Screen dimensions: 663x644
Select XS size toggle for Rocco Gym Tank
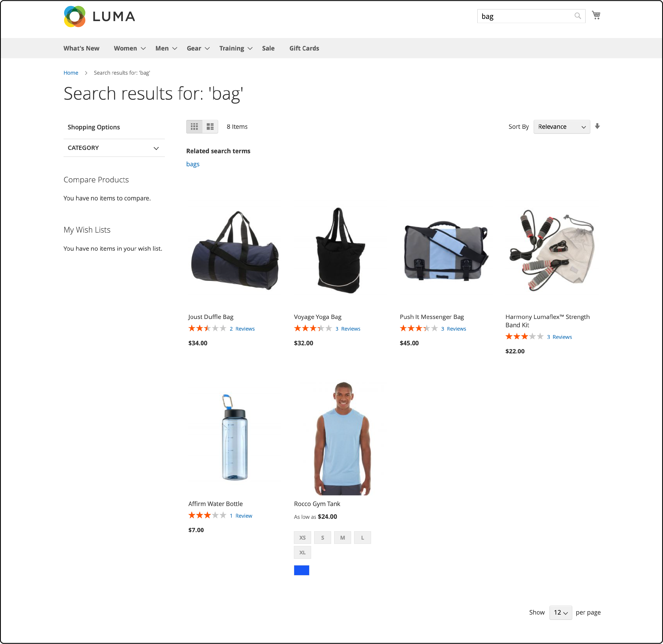[302, 537]
